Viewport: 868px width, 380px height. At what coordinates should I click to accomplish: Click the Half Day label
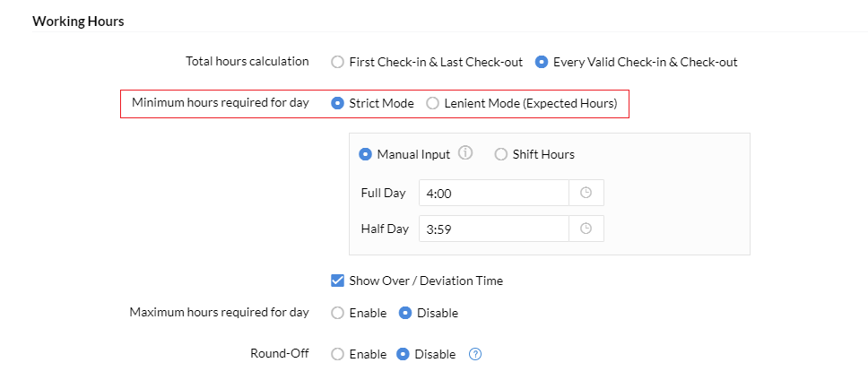coord(385,229)
